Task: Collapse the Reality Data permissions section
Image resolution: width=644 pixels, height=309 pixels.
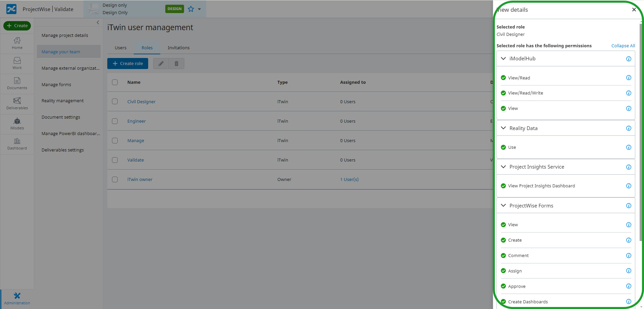Action: [503, 128]
